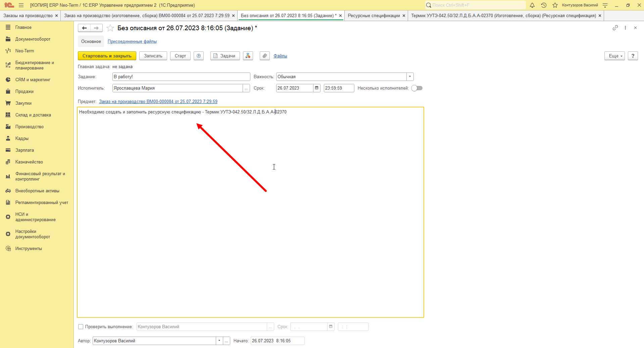Open the Файлы link
Viewport: 644px width, 348px height.
tap(280, 56)
